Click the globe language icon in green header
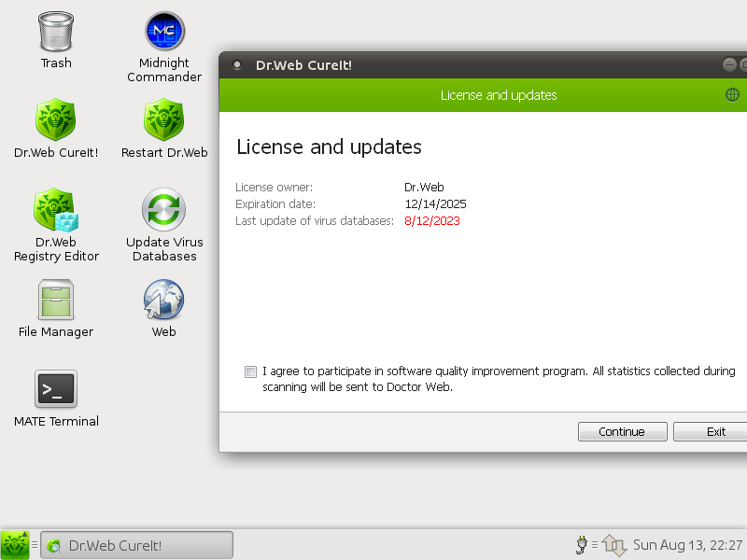 coord(732,95)
